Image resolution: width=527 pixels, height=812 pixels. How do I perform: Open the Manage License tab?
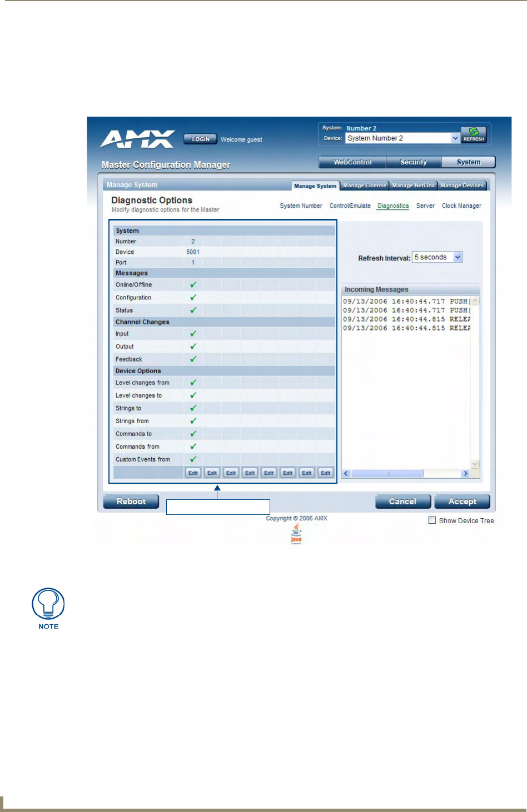coord(365,186)
